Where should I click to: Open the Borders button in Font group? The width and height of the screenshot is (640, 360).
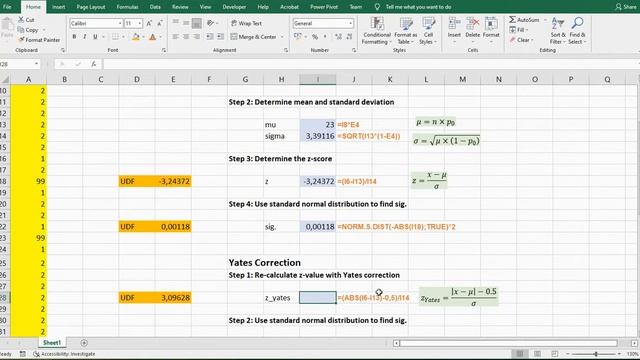116,37
